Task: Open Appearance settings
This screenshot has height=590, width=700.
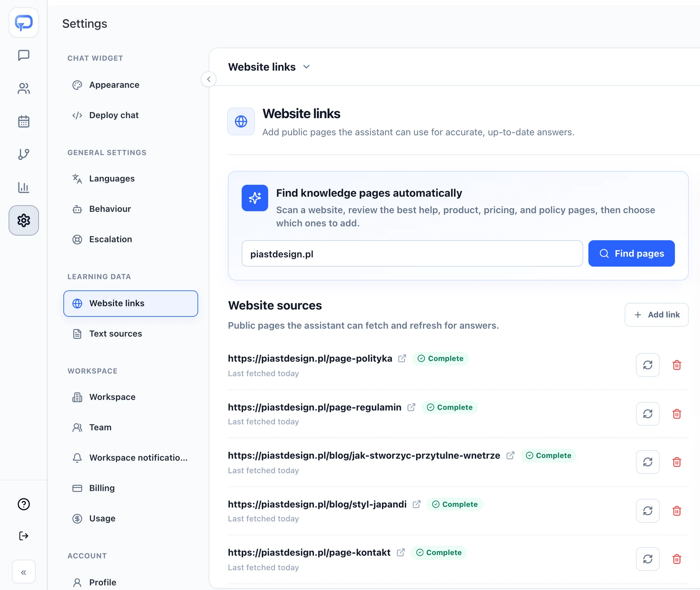Action: (x=131, y=85)
